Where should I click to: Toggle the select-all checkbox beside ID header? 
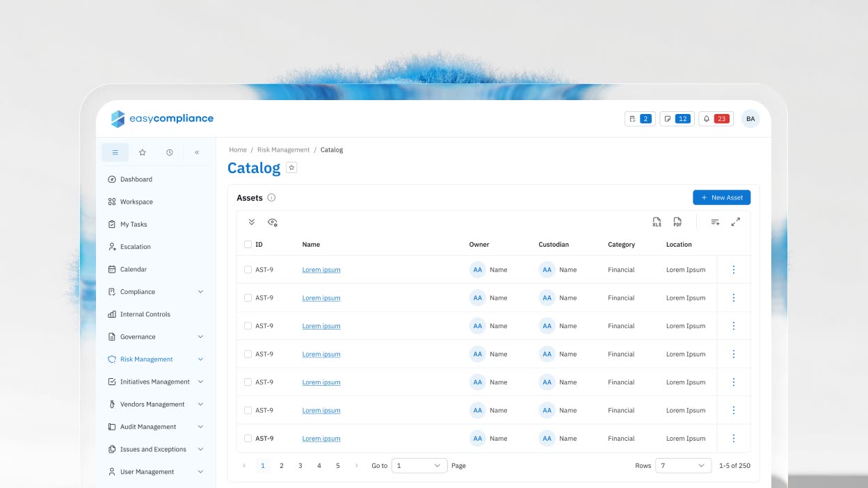(x=248, y=245)
